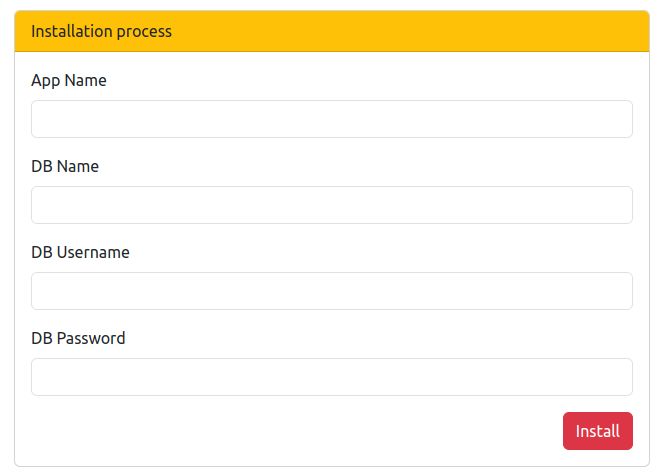Focus the DB Password field
Screen dimensions: 665x475
(332, 377)
